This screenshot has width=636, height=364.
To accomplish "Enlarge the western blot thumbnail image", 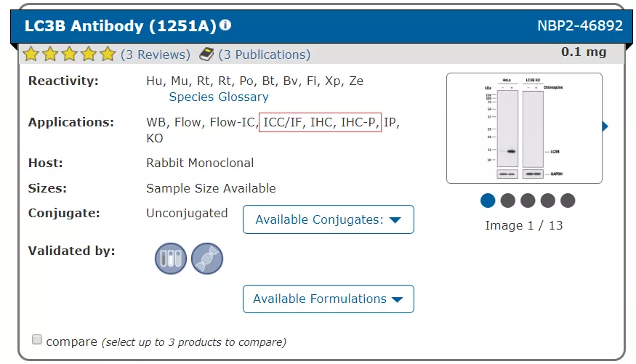I will tap(523, 128).
